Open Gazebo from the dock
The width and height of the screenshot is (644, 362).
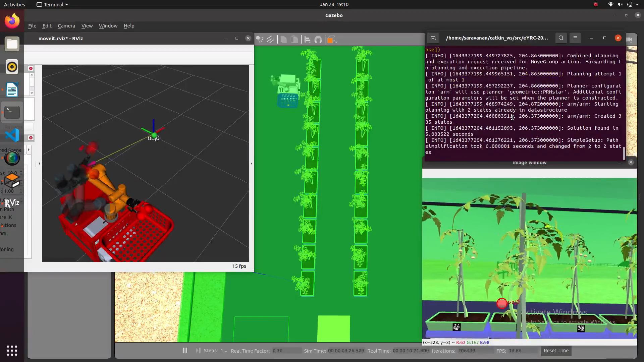click(x=12, y=181)
